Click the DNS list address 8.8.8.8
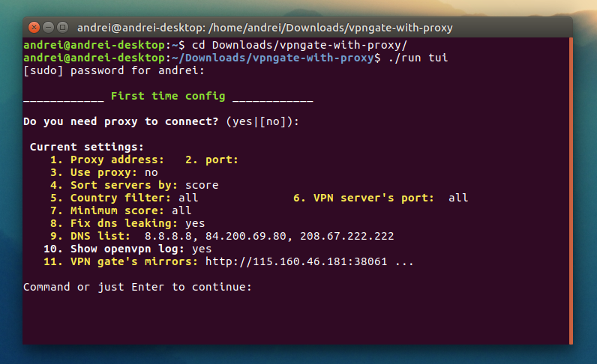Viewport: 597px width, 364px height. (168, 236)
